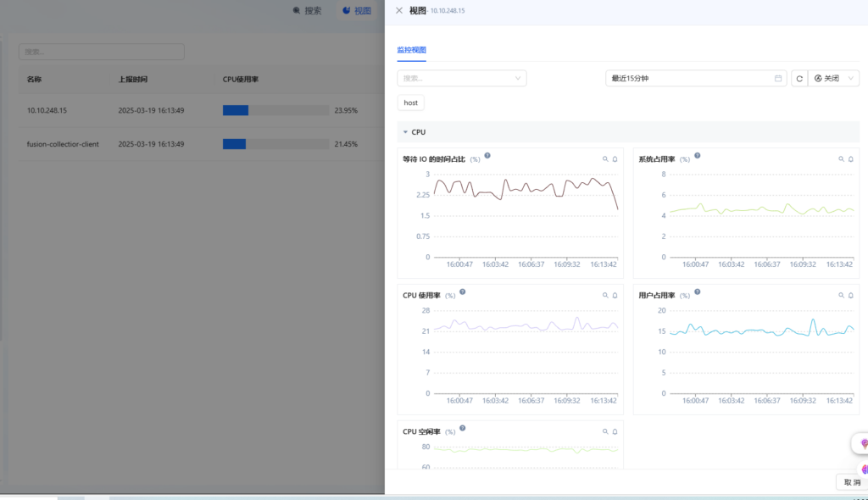Image resolution: width=868 pixels, height=500 pixels.
Task: Click the 视图 button in background page
Action: click(x=357, y=10)
